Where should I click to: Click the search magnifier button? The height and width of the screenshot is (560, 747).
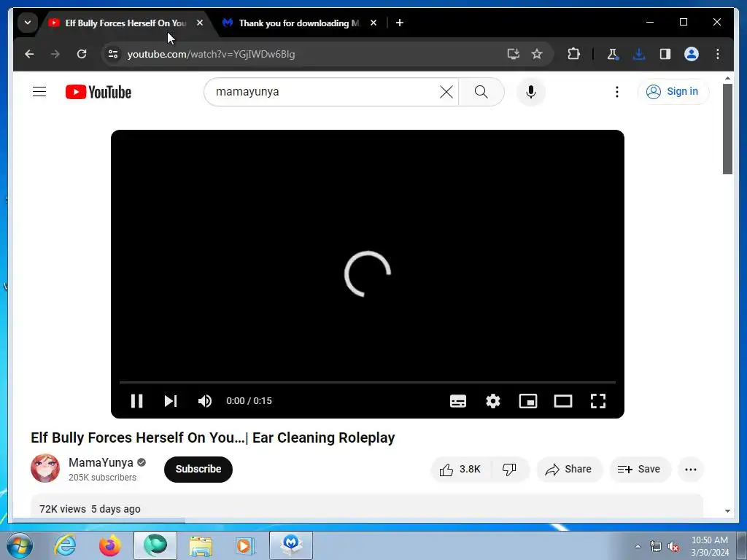click(x=481, y=91)
